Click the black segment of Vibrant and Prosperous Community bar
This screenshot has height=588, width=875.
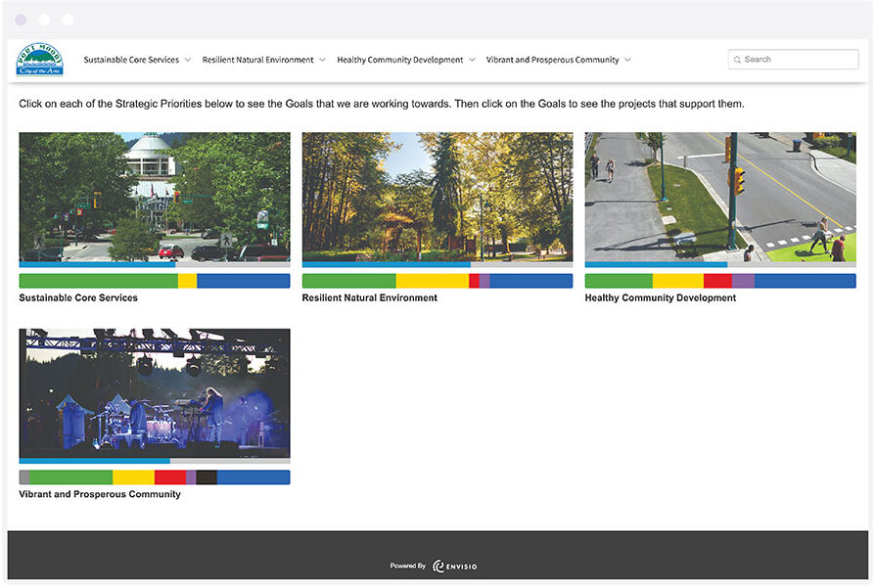207,477
